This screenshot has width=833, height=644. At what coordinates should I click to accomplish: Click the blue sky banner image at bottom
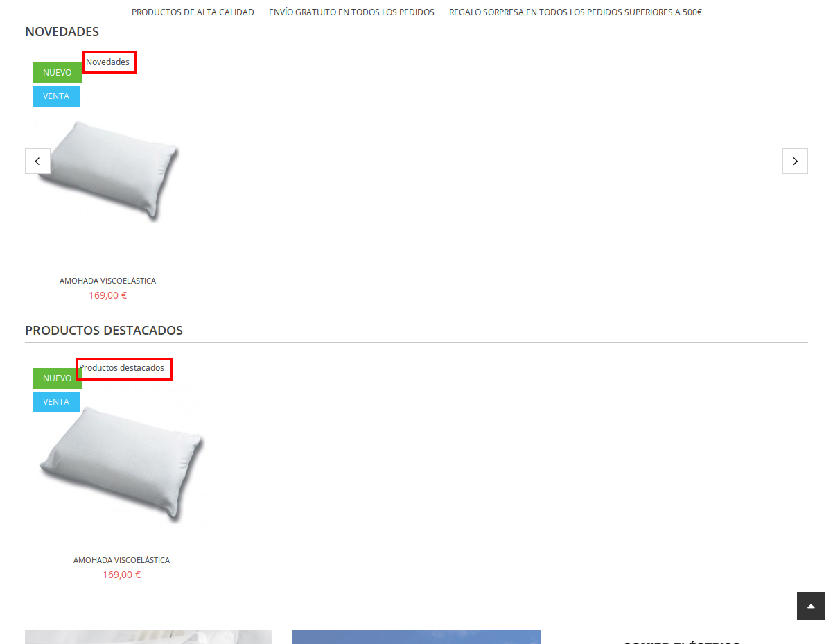click(x=417, y=637)
